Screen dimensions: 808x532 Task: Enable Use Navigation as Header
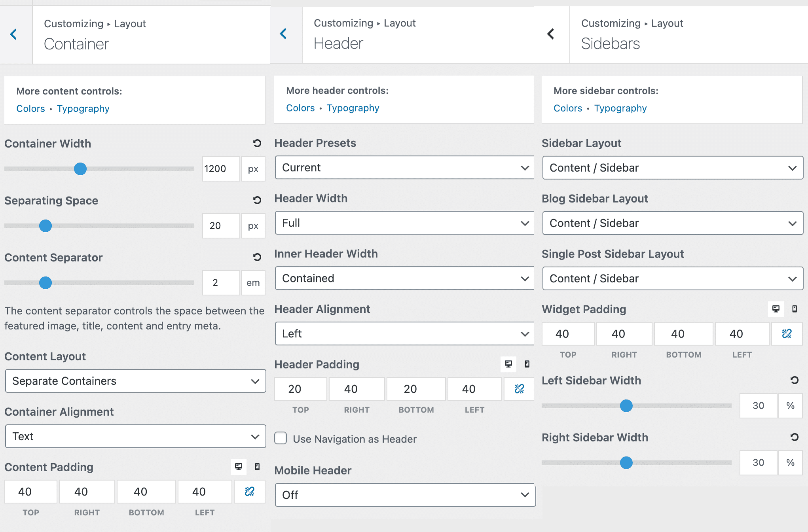tap(281, 438)
